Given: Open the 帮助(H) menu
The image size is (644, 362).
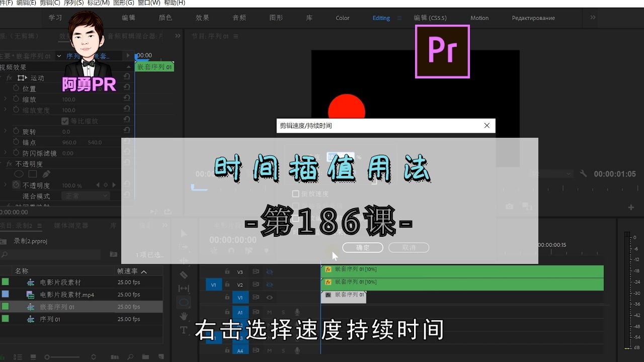Looking at the screenshot, I should tap(174, 3).
